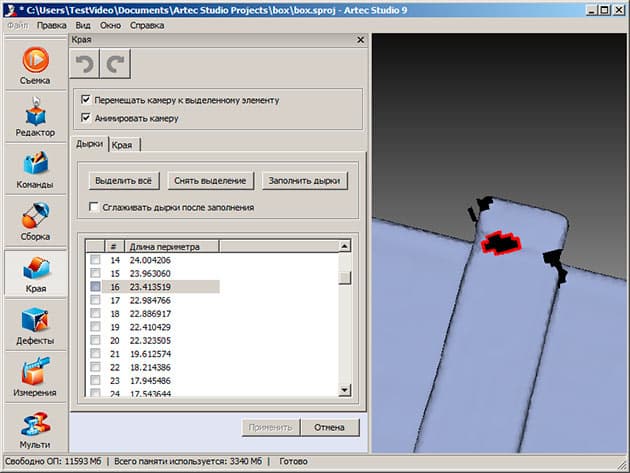Undo the last action with the arrow
630x473 pixels.
[x=84, y=63]
